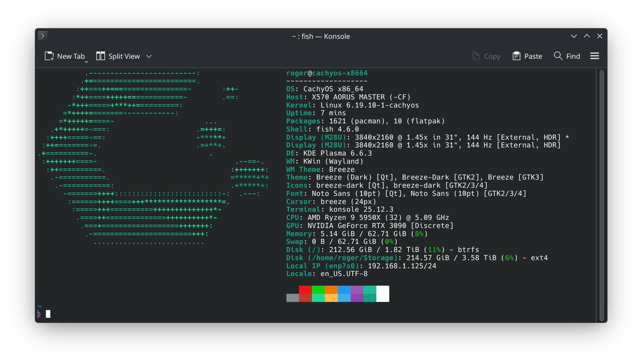Click the 'DE: KDE Plasma 6.6.3' line
The height and width of the screenshot is (364, 642).
[x=329, y=153]
